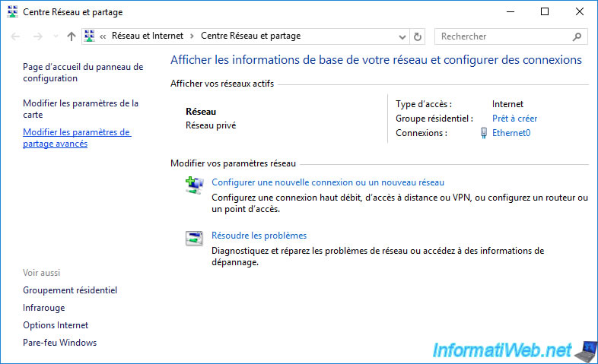Select the bold Réseau network name

pos(201,112)
